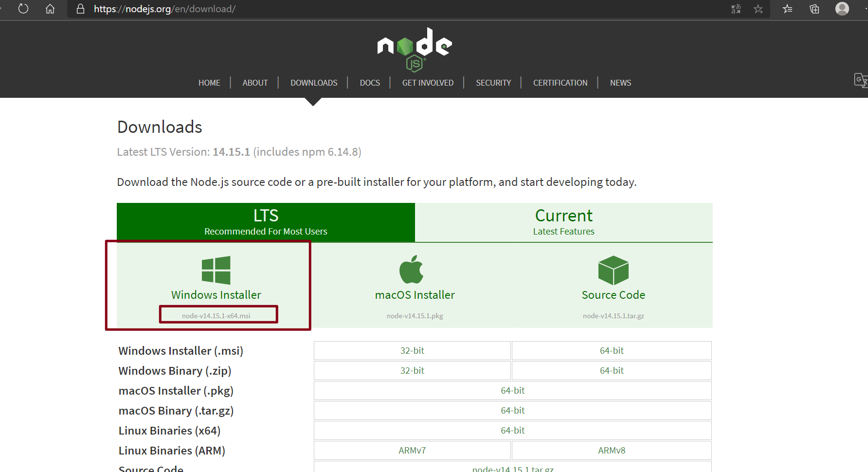Click the Linux Binaries (ARM) row label
Screen dimensions: 868x472
pos(172,451)
